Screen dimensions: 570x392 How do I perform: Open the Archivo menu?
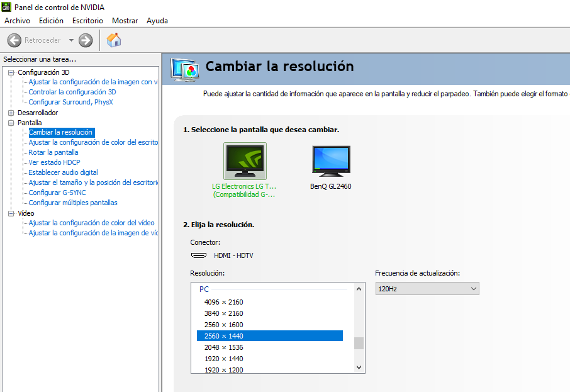point(17,21)
